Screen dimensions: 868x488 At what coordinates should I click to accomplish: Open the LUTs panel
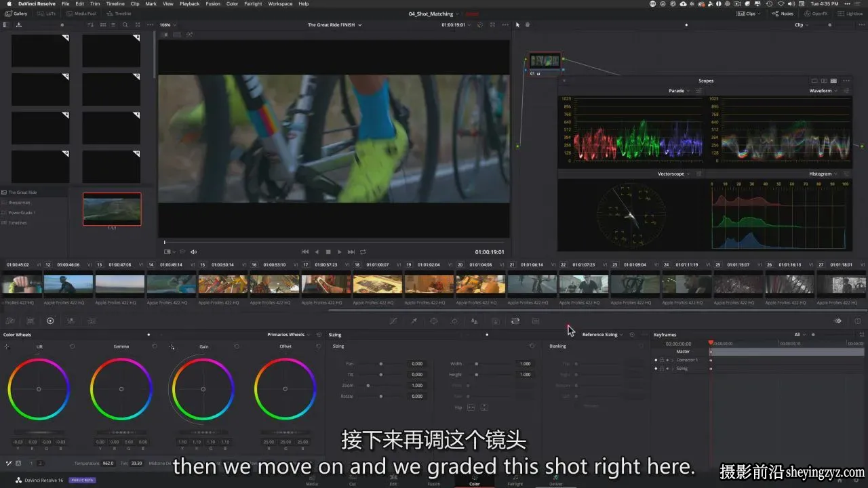coord(46,14)
